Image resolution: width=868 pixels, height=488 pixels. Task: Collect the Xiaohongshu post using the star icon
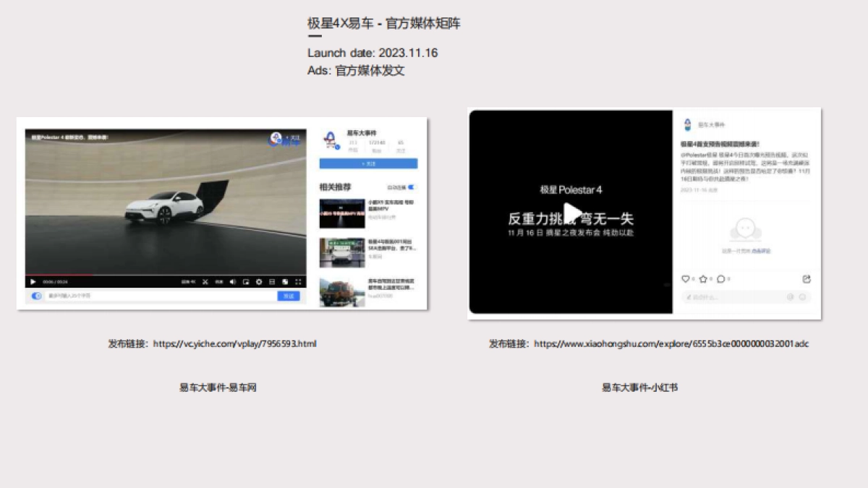point(703,279)
